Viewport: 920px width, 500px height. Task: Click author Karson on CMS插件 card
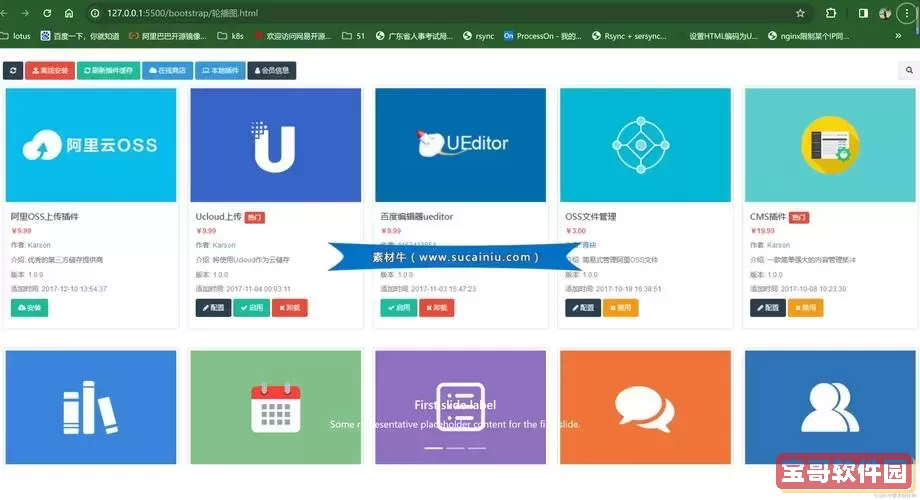coord(778,245)
